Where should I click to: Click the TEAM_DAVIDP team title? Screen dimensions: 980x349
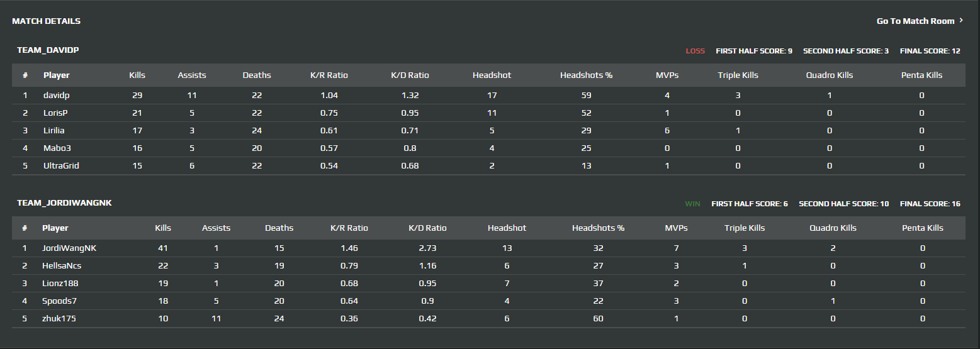48,50
